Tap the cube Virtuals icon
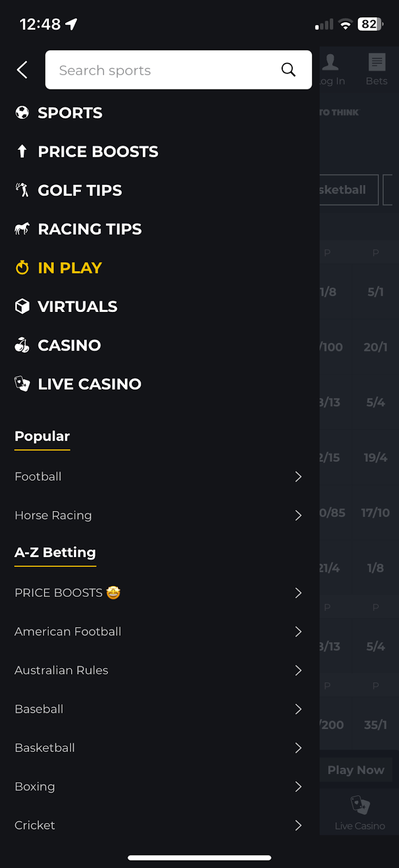This screenshot has width=399, height=868. click(22, 307)
